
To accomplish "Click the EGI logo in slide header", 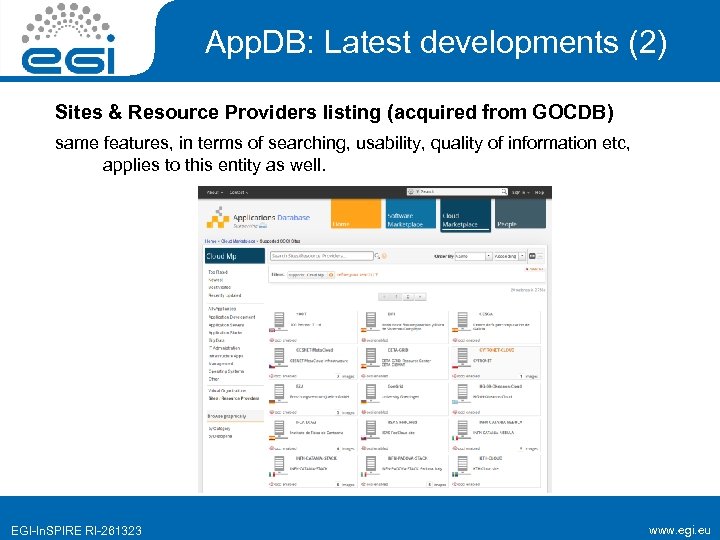I will tap(68, 39).
